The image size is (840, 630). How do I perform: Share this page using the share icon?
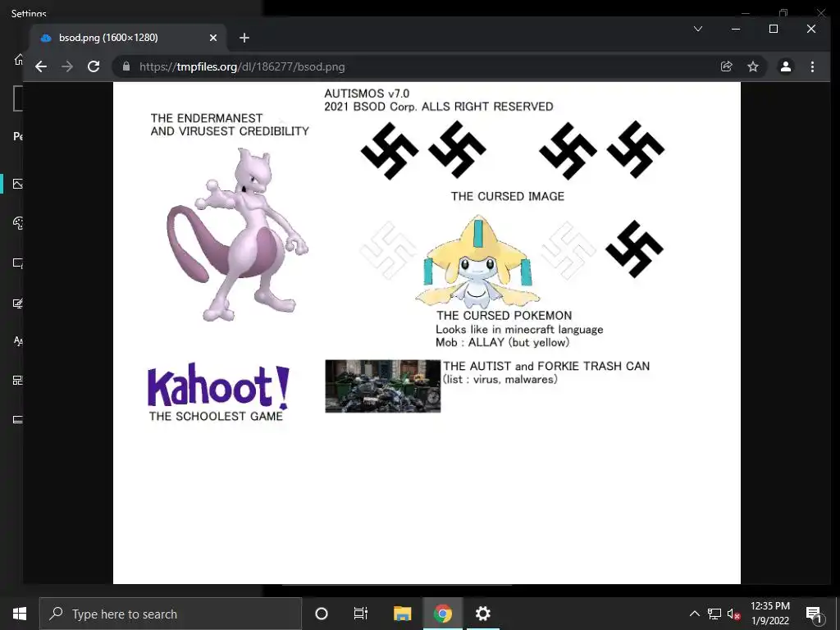727,66
